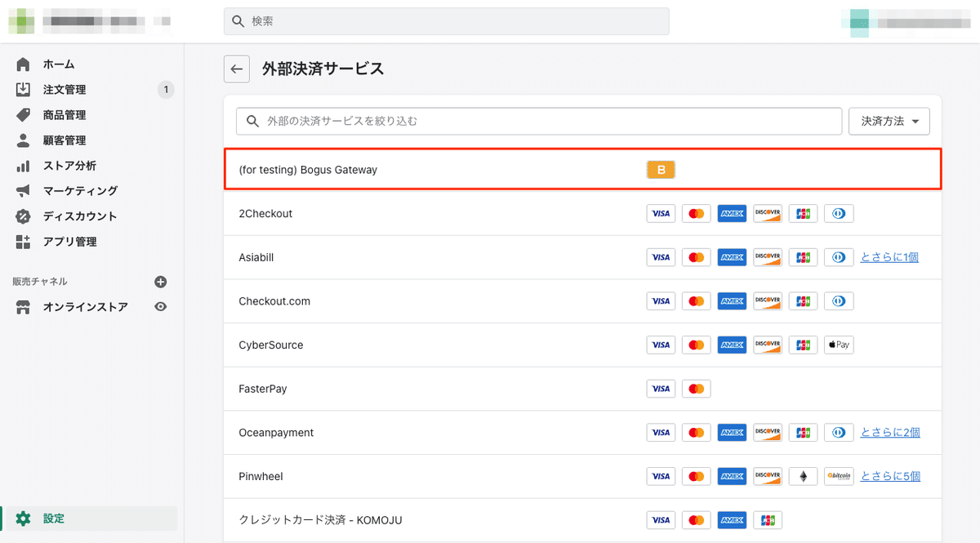Click the JCB icon for CyberSource
The width and height of the screenshot is (980, 543).
[x=803, y=345]
